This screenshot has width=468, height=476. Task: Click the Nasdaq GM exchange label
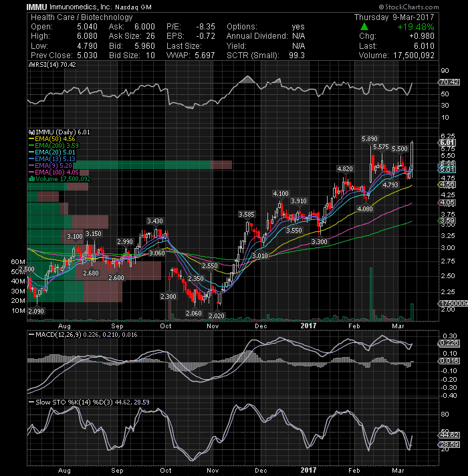point(134,7)
